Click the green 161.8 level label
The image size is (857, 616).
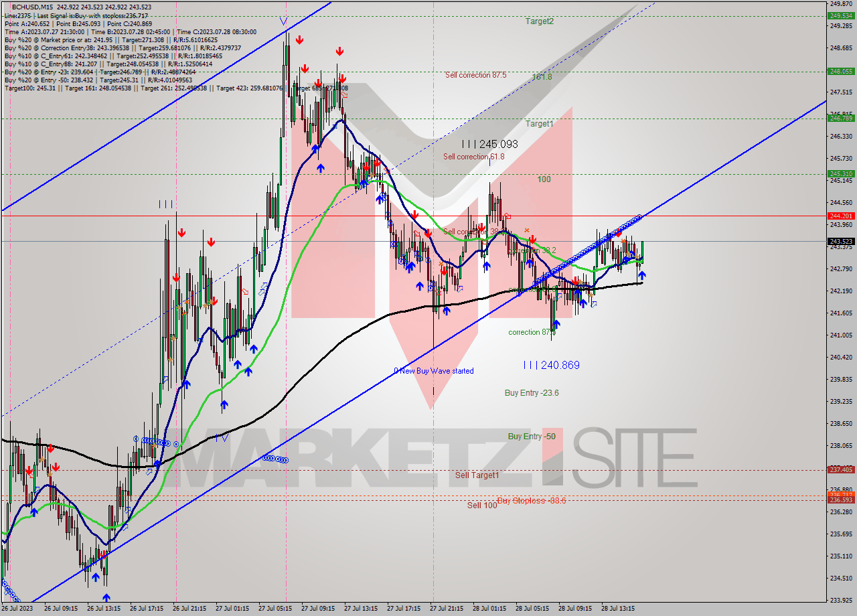(542, 77)
